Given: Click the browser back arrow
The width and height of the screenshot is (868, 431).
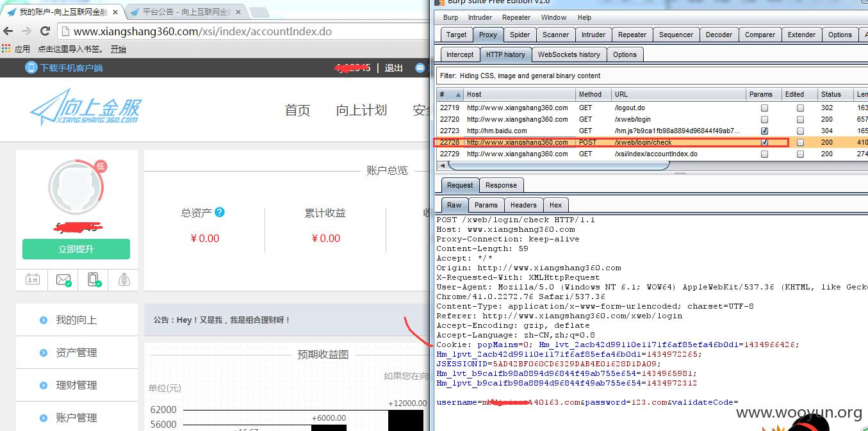Looking at the screenshot, I should (9, 31).
